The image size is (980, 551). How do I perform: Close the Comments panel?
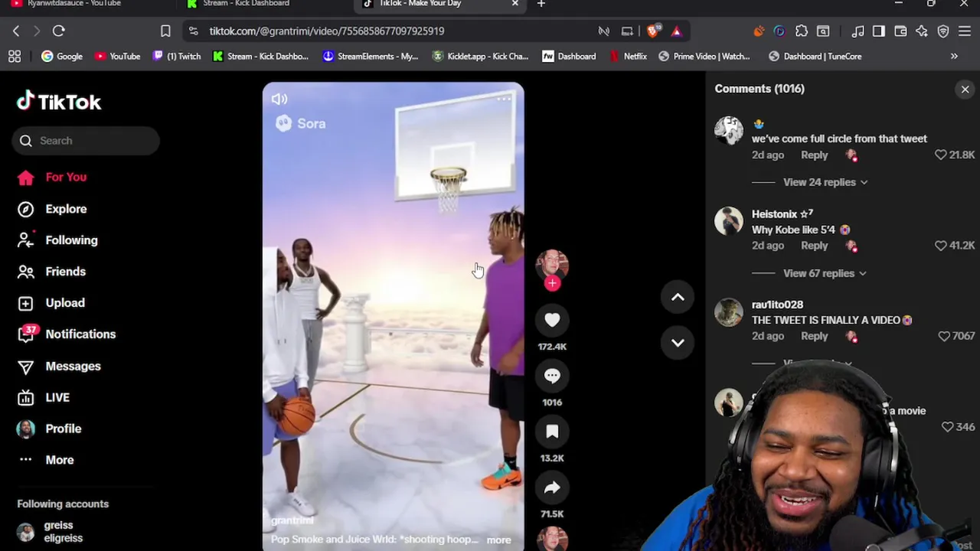[965, 90]
